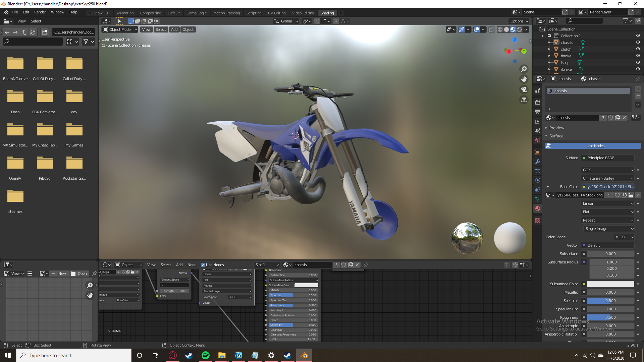Click the Roughness slider in properties
Screen dimensions: 644x362
610,317
